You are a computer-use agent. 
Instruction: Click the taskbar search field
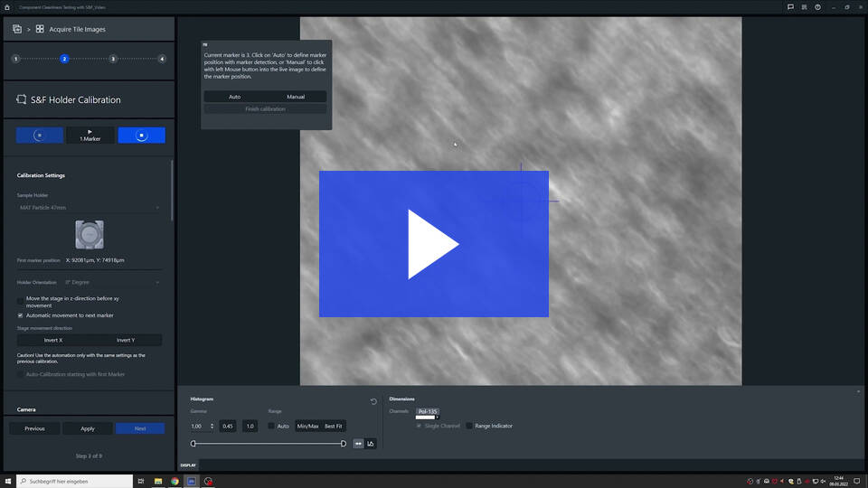tap(75, 482)
